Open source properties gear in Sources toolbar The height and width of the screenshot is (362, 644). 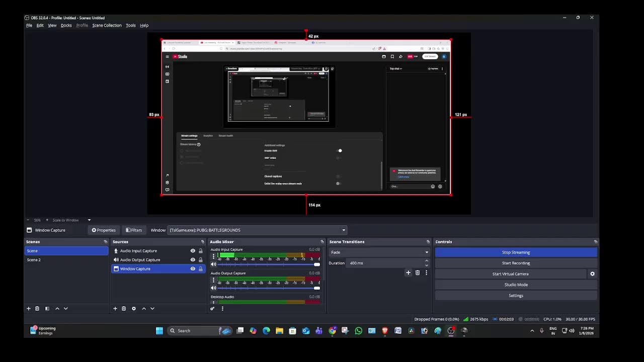click(x=134, y=308)
